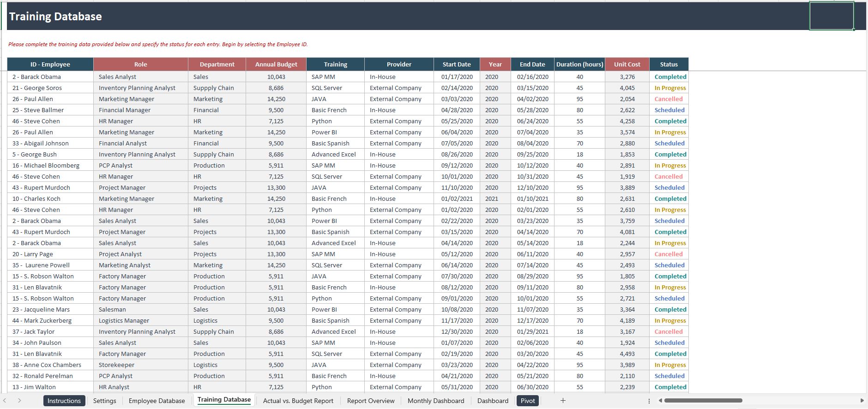
Task: Select the Provider column header
Action: [x=399, y=64]
